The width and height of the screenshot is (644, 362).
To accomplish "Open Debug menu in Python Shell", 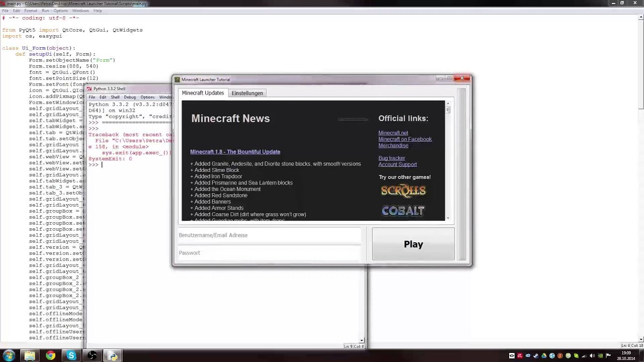I will [x=130, y=97].
